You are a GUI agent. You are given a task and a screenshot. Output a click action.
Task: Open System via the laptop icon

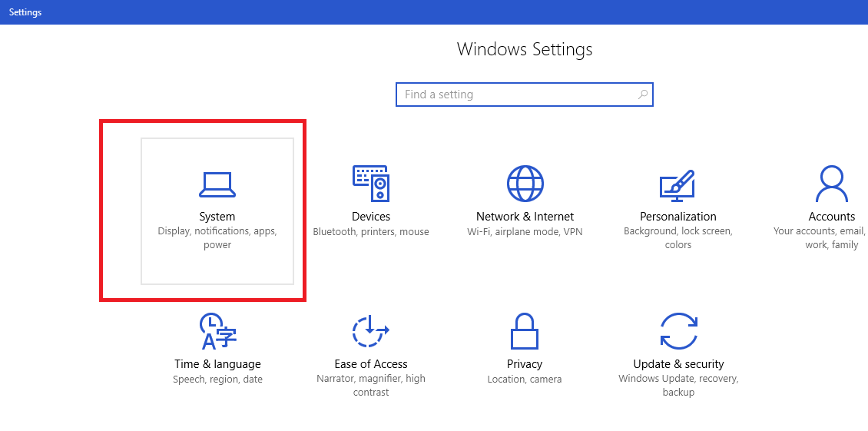point(217,184)
